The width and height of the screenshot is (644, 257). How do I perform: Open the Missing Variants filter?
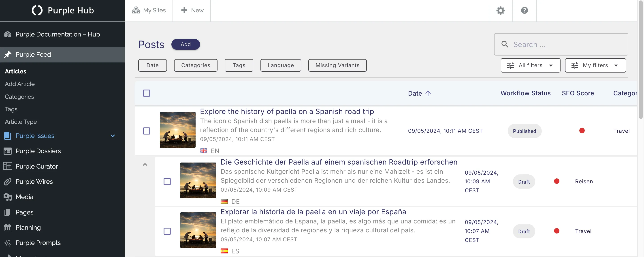337,65
